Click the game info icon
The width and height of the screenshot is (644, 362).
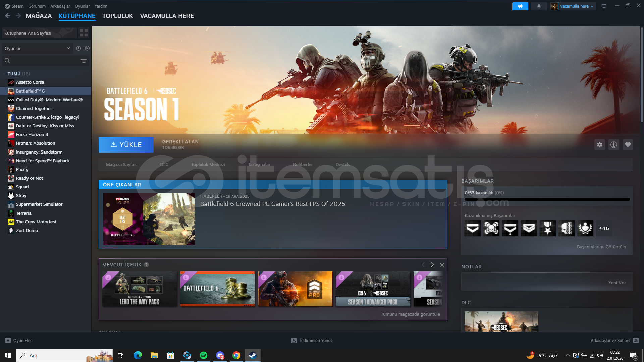point(613,145)
